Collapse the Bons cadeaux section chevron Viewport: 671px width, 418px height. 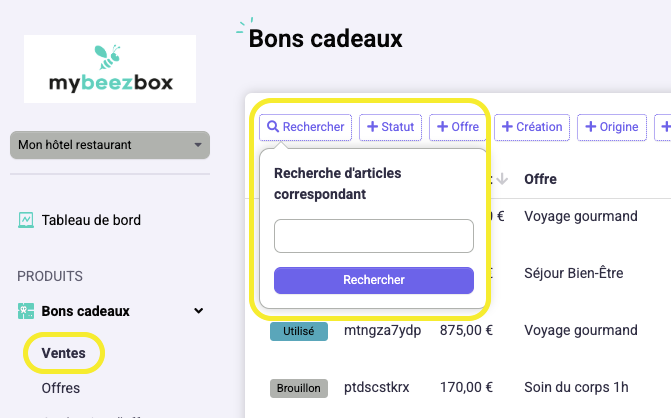(x=198, y=311)
